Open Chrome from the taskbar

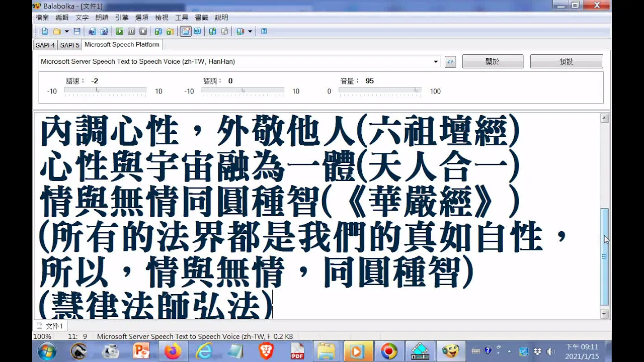[x=389, y=351]
